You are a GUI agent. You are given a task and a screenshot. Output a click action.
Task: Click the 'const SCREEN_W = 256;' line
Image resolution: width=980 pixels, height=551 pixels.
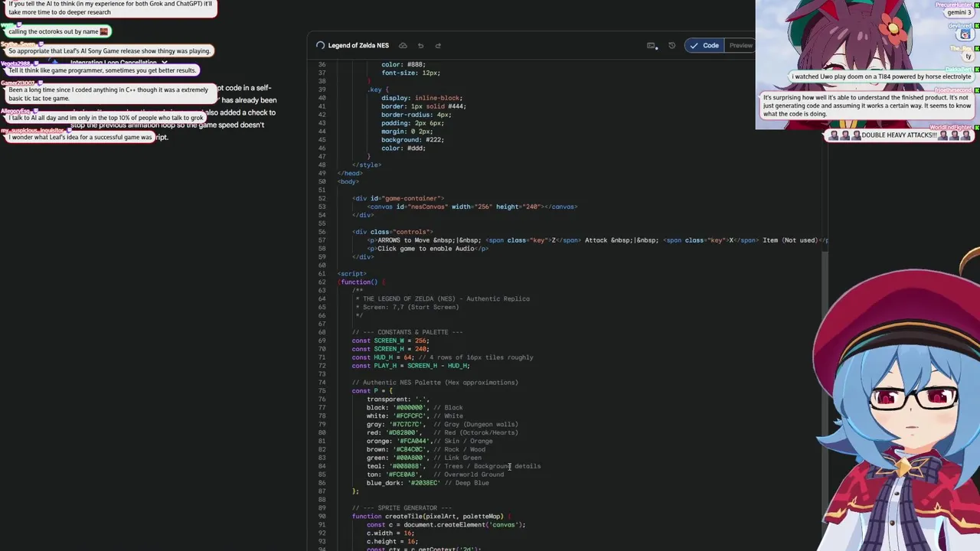390,341
